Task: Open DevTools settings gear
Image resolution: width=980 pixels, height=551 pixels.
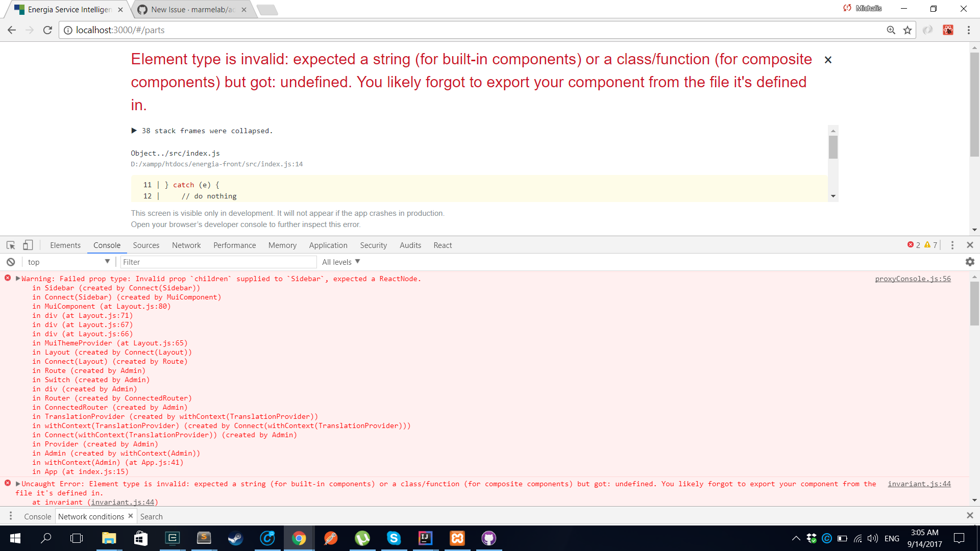Action: (x=970, y=262)
